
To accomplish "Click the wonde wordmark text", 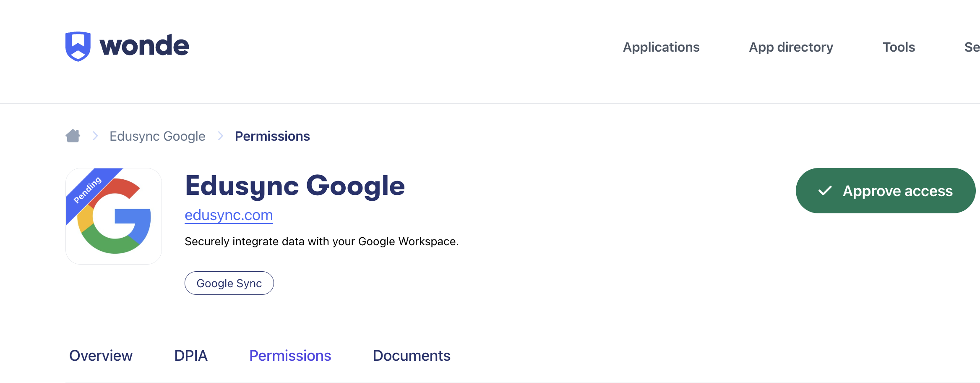I will point(144,46).
